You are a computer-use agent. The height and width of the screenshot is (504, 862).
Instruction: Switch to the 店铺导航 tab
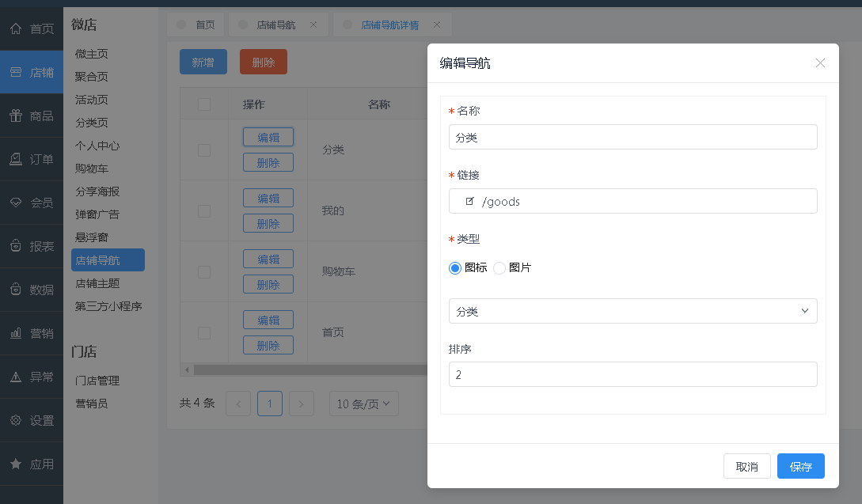279,25
